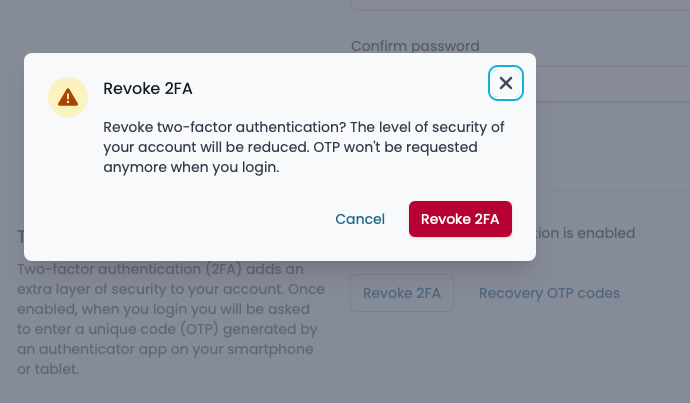The image size is (690, 403).
Task: Focus the Confirm password input field
Action: pos(610,83)
